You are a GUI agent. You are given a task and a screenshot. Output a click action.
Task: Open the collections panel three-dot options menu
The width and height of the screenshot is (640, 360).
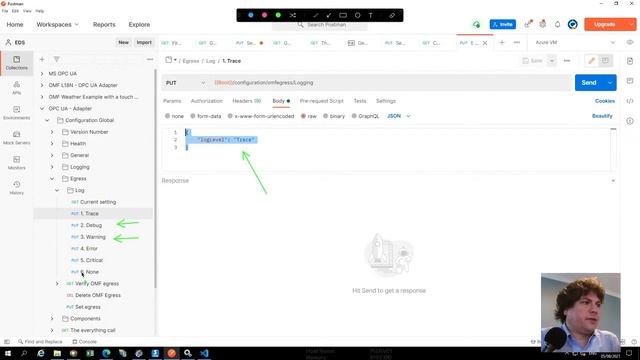pyautogui.click(x=150, y=60)
